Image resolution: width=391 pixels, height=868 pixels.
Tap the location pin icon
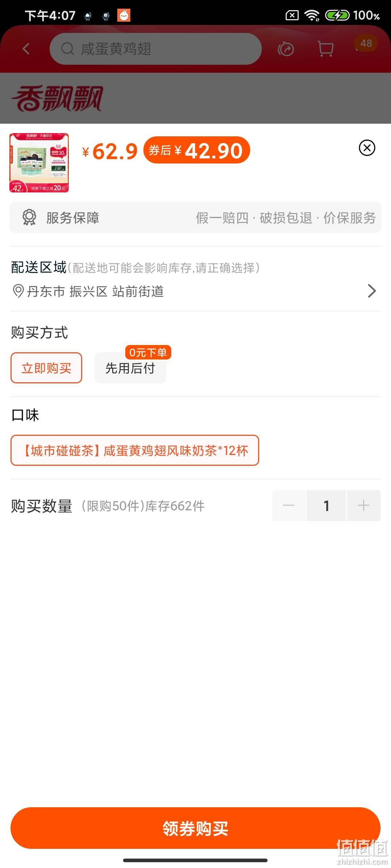coord(18,291)
